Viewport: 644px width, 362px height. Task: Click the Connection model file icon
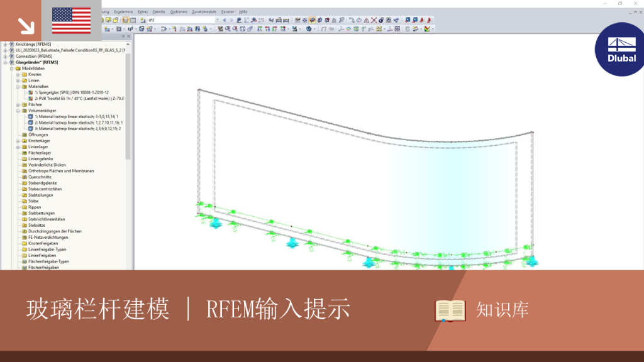11,56
